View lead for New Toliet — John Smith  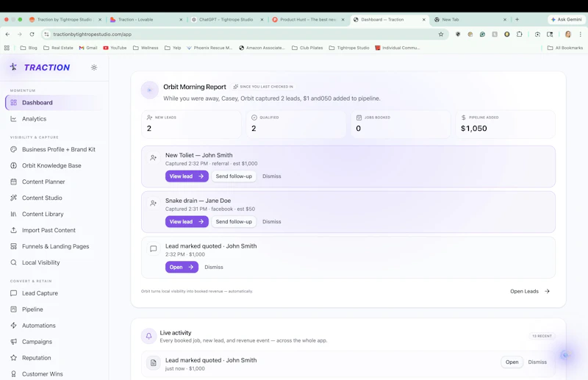coord(187,176)
